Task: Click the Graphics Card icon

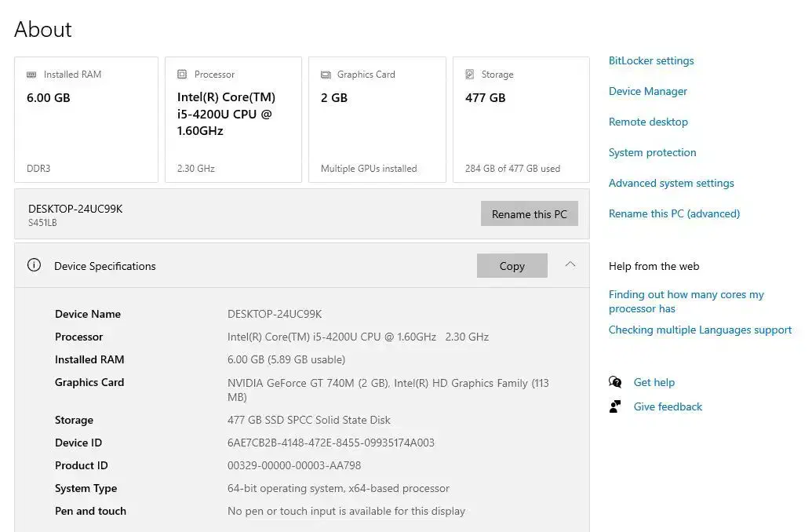Action: click(326, 75)
